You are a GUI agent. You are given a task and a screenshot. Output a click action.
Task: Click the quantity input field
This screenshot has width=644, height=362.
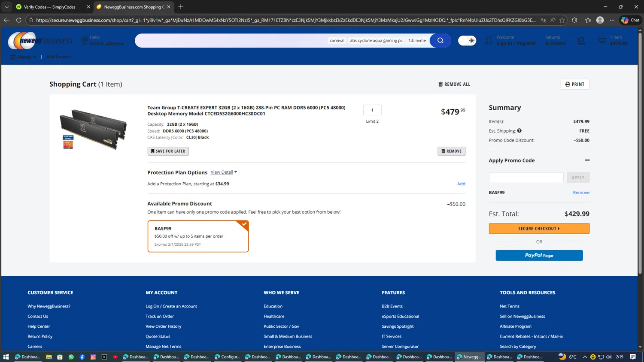372,110
